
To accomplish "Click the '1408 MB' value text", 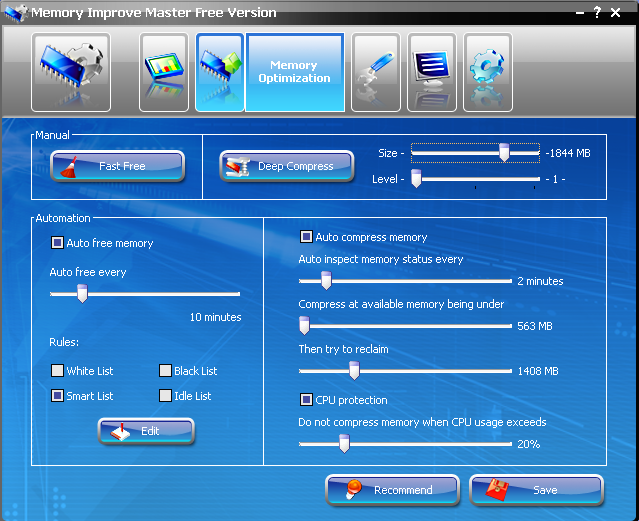I will coord(538,371).
